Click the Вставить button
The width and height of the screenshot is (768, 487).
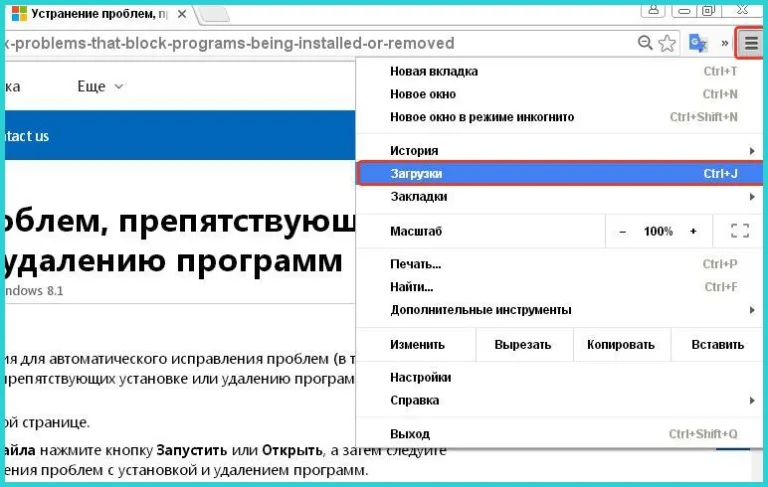pos(717,345)
